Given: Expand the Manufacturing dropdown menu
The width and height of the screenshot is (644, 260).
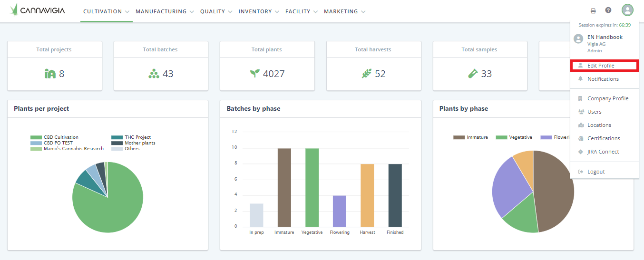Looking at the screenshot, I should (x=165, y=11).
